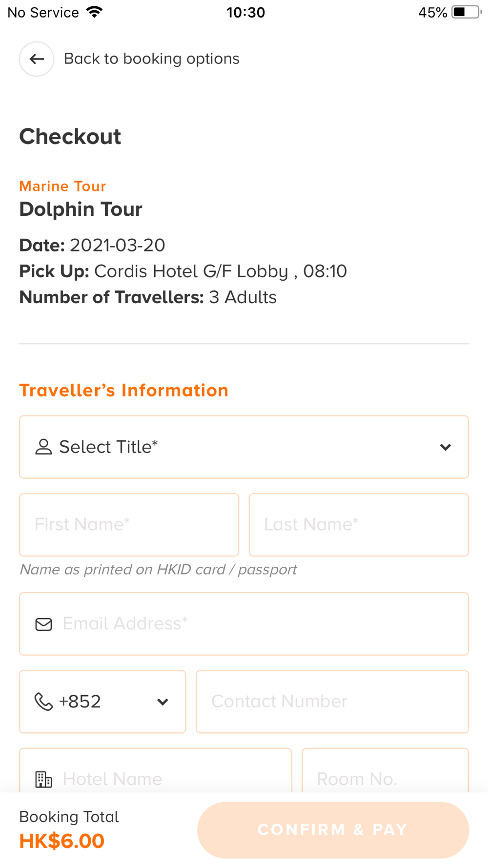
Task: Click the person icon in Select Title
Action: pyautogui.click(x=43, y=447)
